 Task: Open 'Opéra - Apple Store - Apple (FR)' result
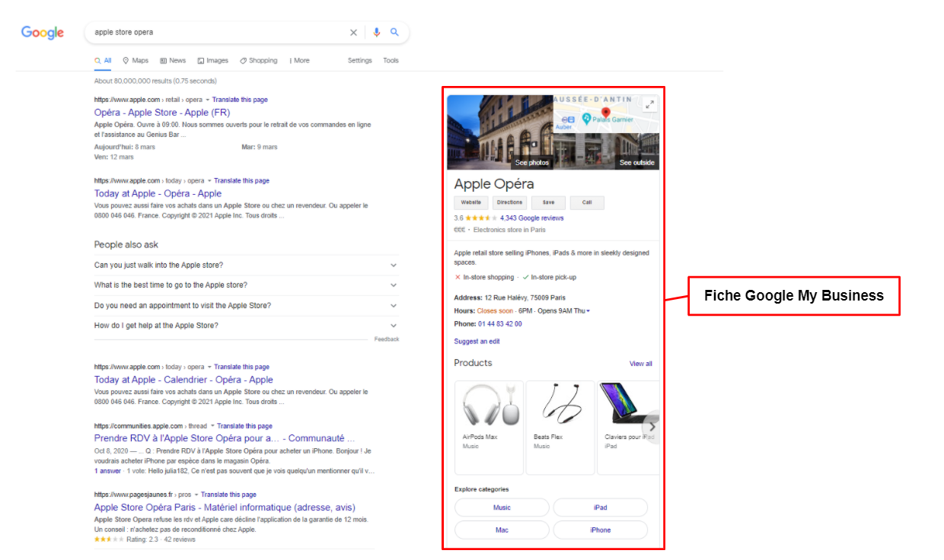162,113
